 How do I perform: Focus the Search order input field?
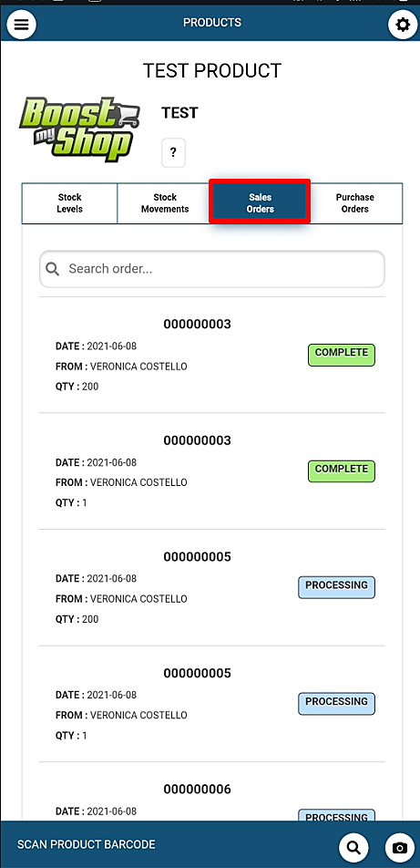(x=212, y=269)
